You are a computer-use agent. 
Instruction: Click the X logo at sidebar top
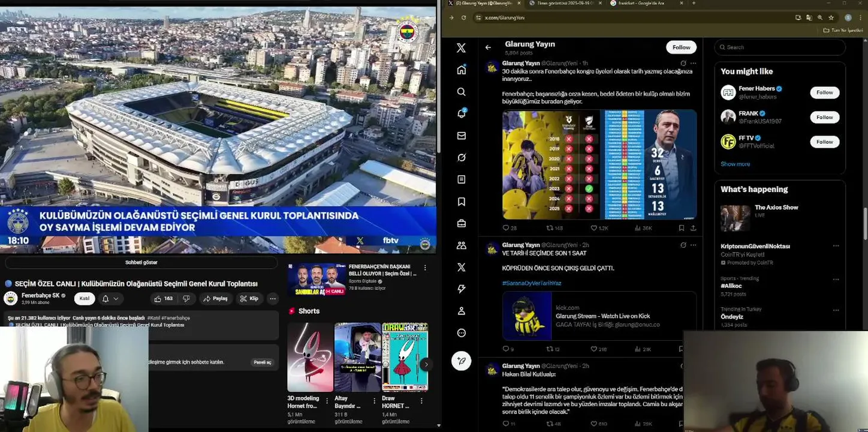pos(461,47)
